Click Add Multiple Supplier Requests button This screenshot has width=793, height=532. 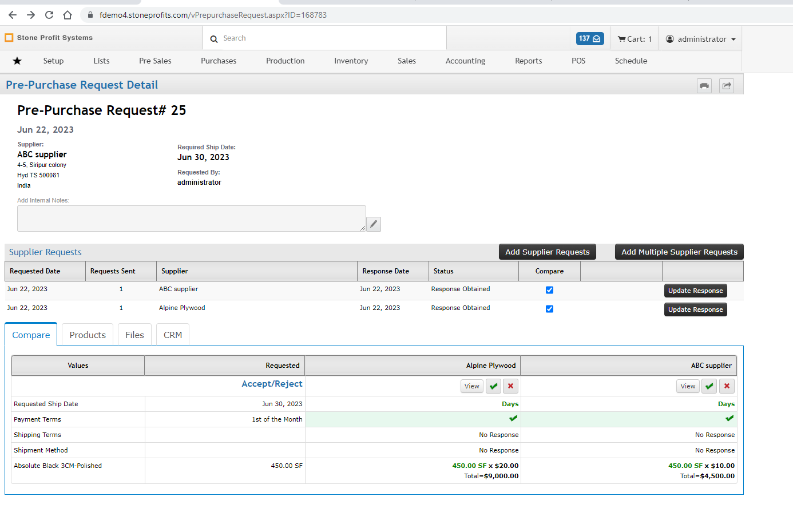pyautogui.click(x=679, y=252)
